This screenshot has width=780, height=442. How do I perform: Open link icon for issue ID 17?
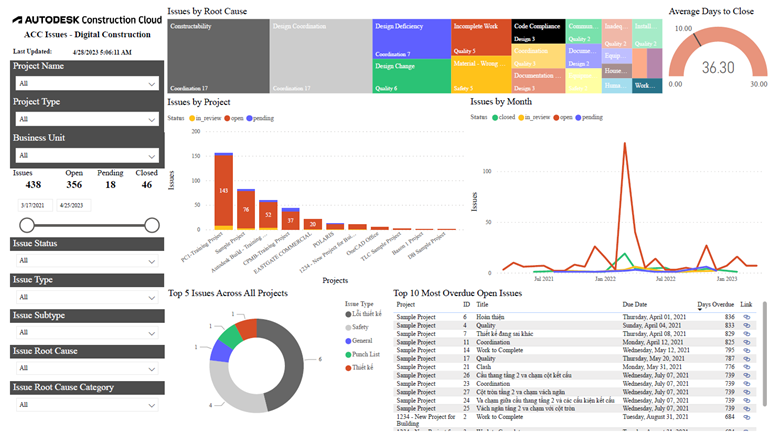747,358
